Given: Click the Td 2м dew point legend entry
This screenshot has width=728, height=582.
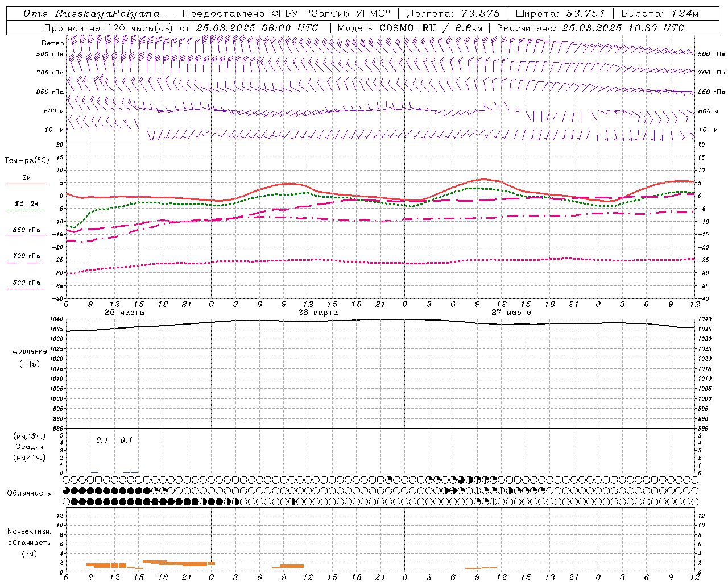Looking at the screenshot, I should click(26, 203).
